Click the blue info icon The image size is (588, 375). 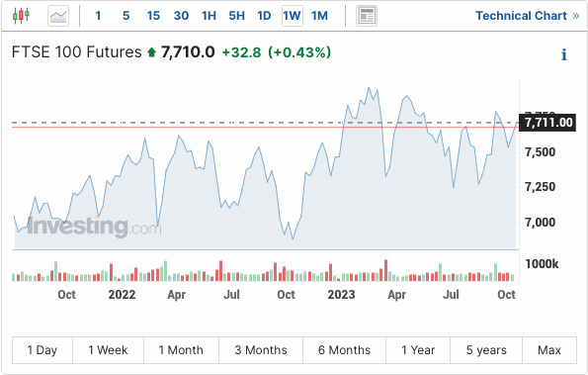pyautogui.click(x=564, y=54)
